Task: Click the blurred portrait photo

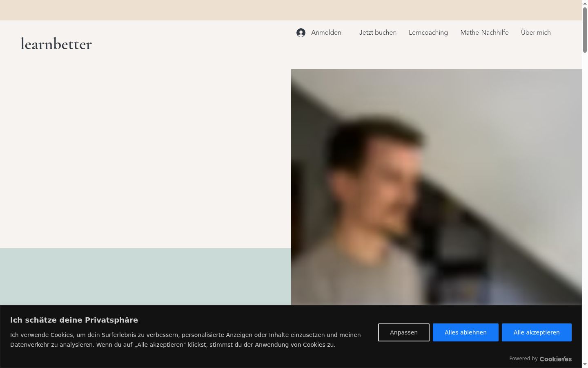Action: tap(437, 187)
